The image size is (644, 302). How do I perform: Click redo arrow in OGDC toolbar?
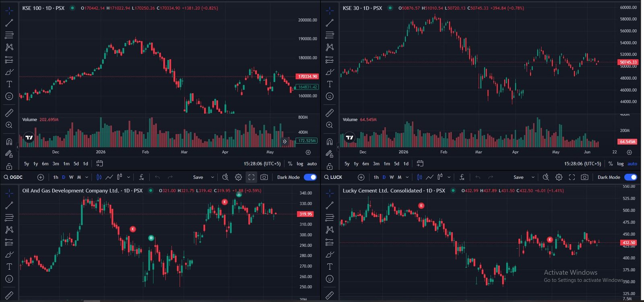pyautogui.click(x=170, y=177)
